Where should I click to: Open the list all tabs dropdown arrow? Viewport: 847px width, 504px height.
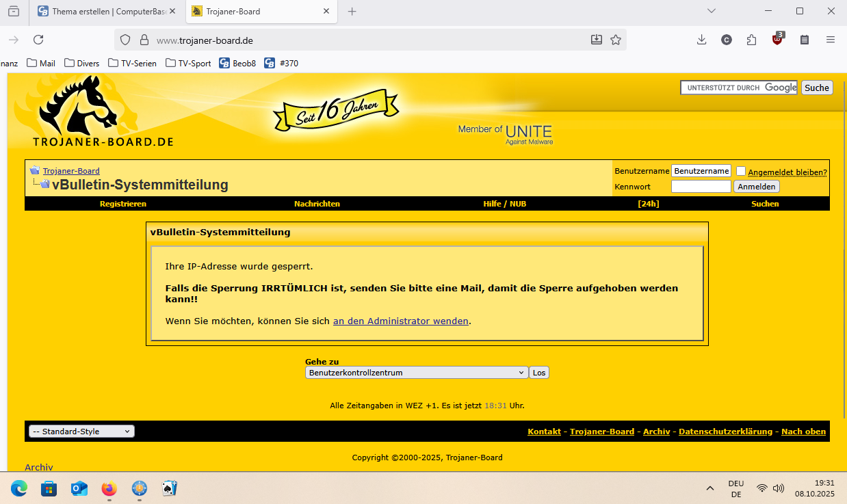pos(712,11)
